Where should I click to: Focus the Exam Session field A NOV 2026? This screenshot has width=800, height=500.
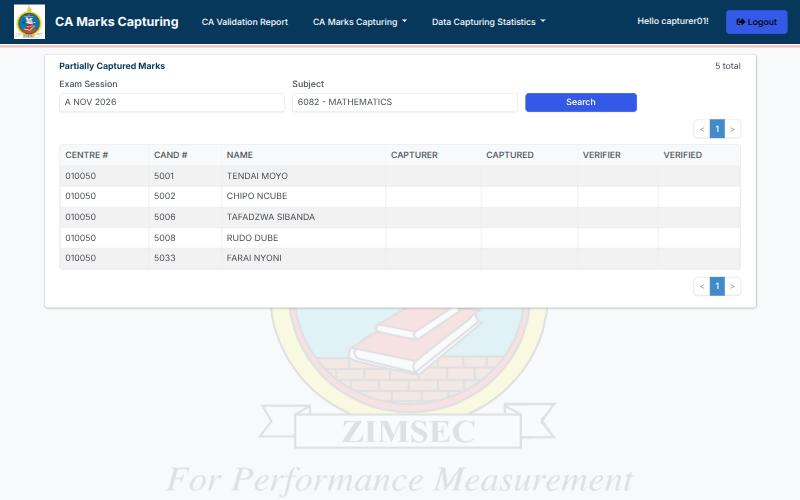[x=172, y=102]
